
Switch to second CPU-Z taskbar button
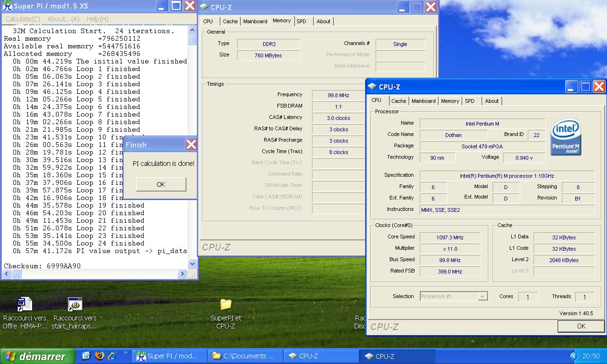click(397, 356)
